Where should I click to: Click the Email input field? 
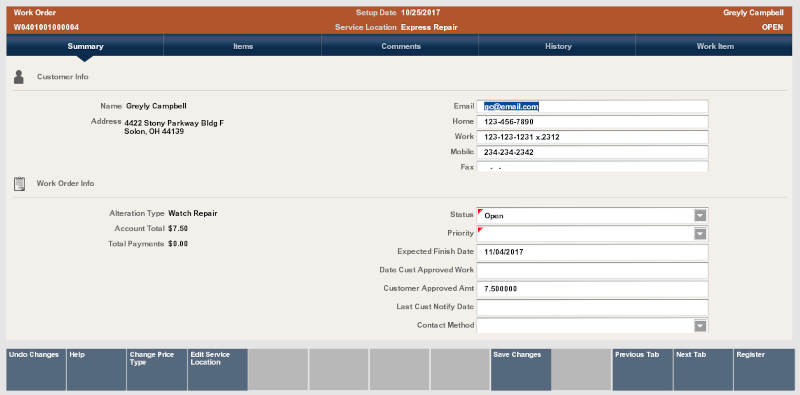click(x=592, y=107)
